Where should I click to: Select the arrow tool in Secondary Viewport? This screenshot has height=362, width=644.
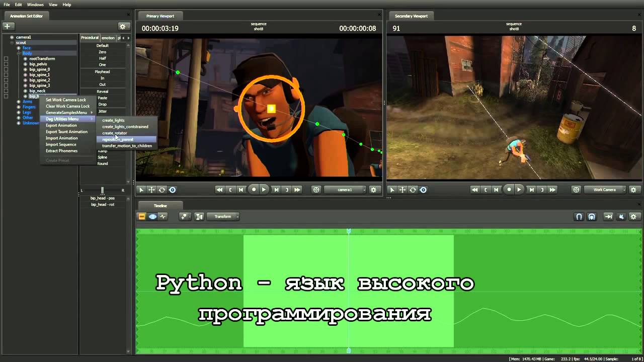tap(392, 190)
